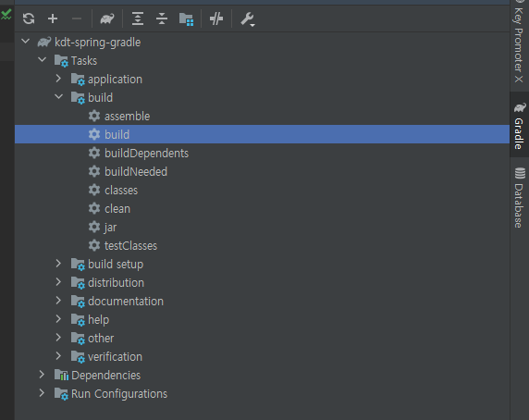Expand the help task group
The height and width of the screenshot is (420, 529).
58,319
